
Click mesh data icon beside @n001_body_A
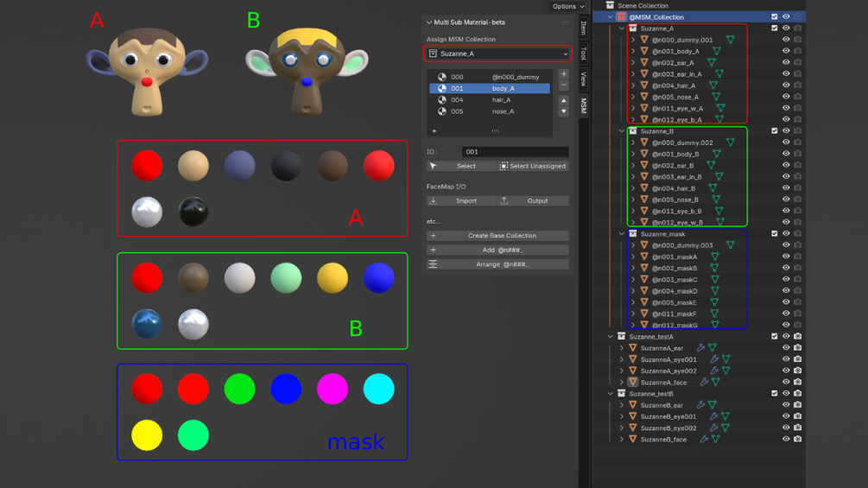[x=716, y=51]
